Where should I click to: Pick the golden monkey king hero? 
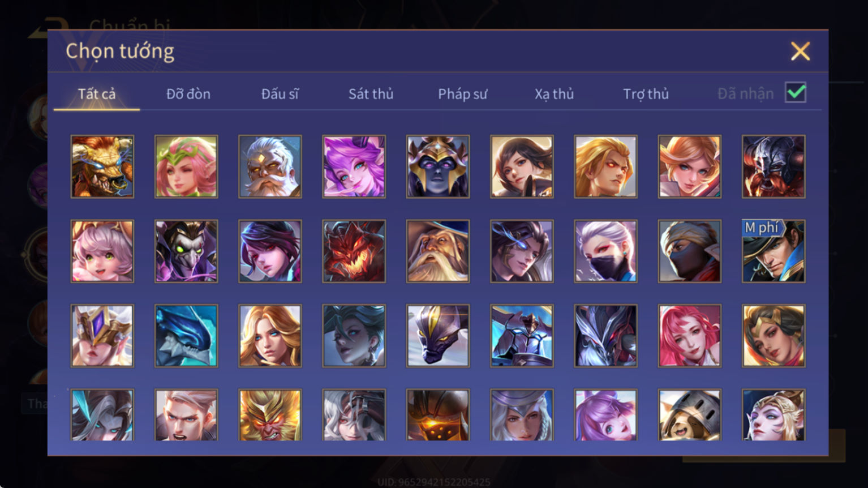(x=270, y=415)
